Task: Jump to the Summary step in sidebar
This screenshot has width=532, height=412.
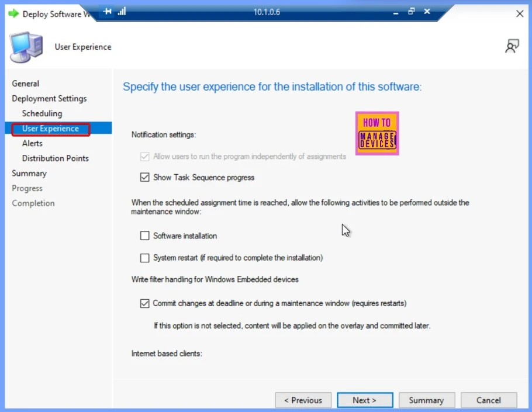Action: tap(29, 174)
